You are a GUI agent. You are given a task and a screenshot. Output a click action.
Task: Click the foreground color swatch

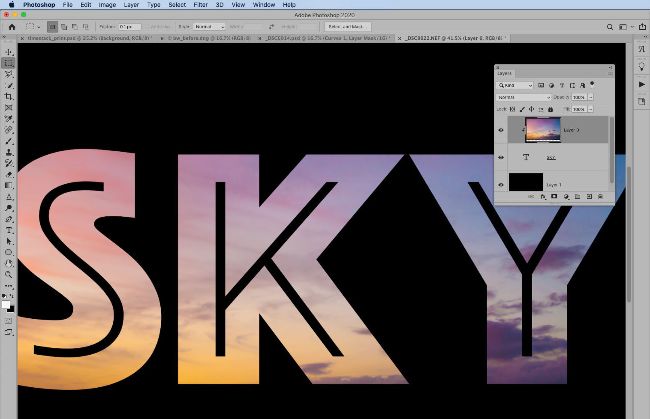pyautogui.click(x=7, y=297)
